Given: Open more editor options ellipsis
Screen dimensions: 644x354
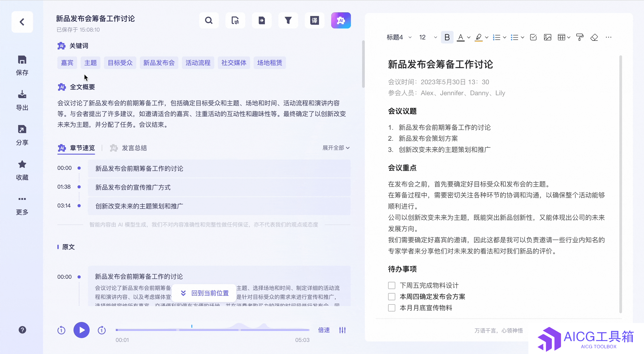Looking at the screenshot, I should tap(609, 37).
